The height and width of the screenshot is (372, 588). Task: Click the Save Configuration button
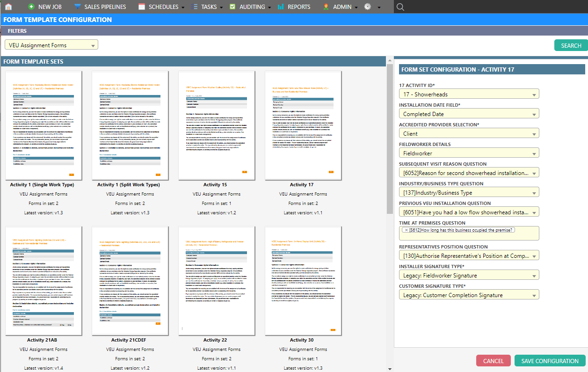[550, 361]
